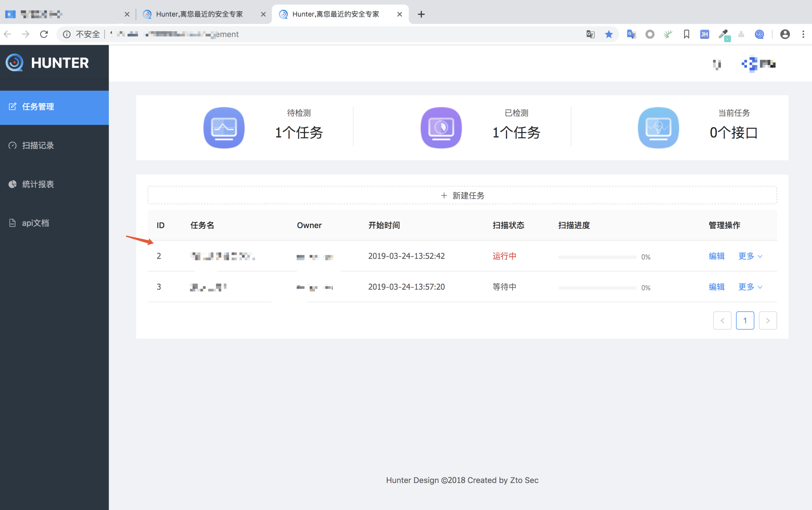Open the JH extension icon
Viewport: 812px width, 510px height.
[704, 34]
